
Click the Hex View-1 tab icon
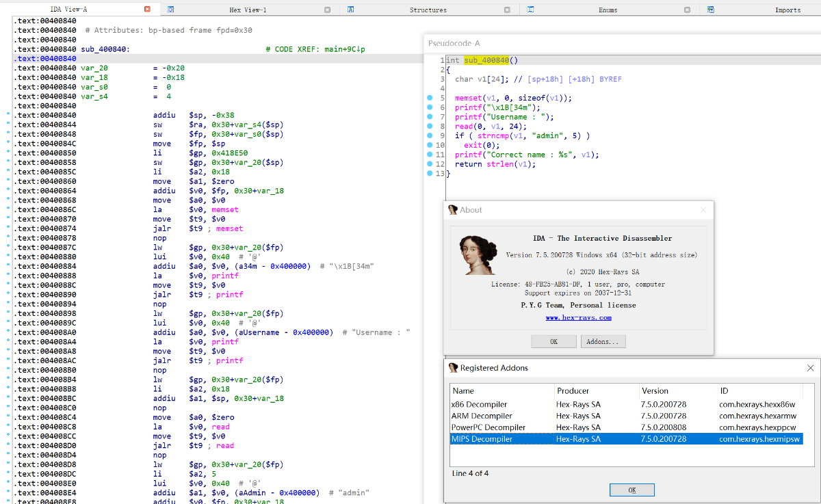tap(170, 10)
